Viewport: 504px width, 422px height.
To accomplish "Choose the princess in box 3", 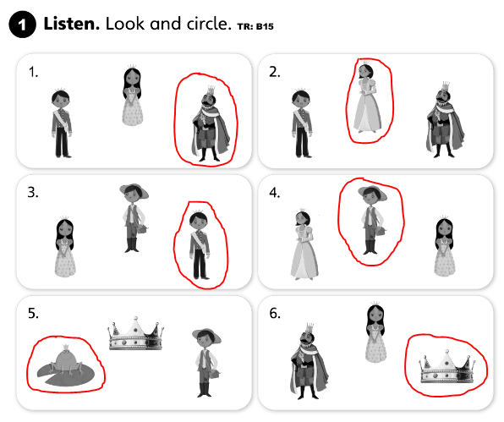I will (65, 246).
